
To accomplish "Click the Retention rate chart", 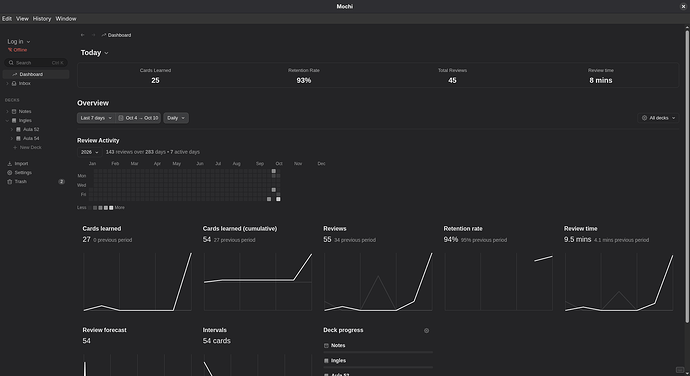I will [x=499, y=282].
